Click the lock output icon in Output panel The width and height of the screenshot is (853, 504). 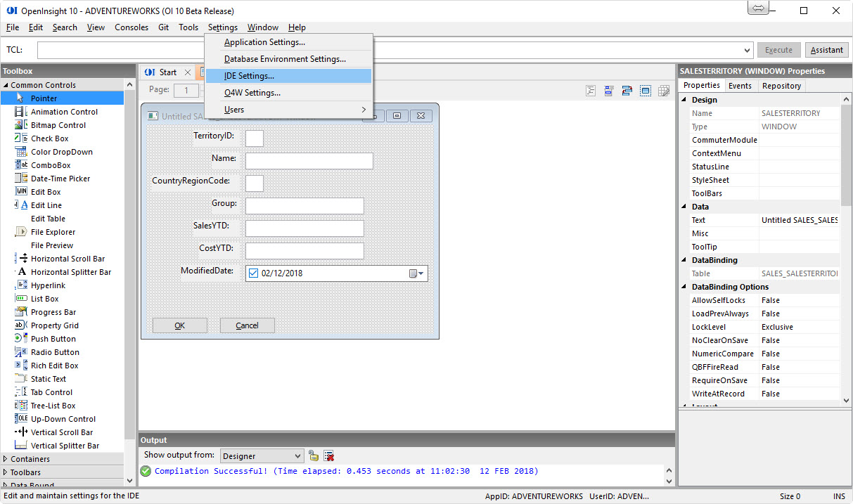[x=314, y=455]
